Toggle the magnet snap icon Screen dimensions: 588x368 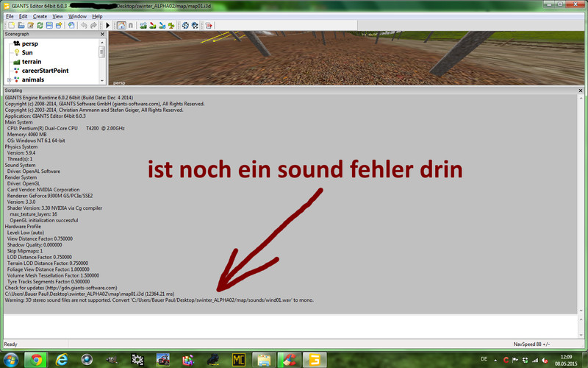131,25
